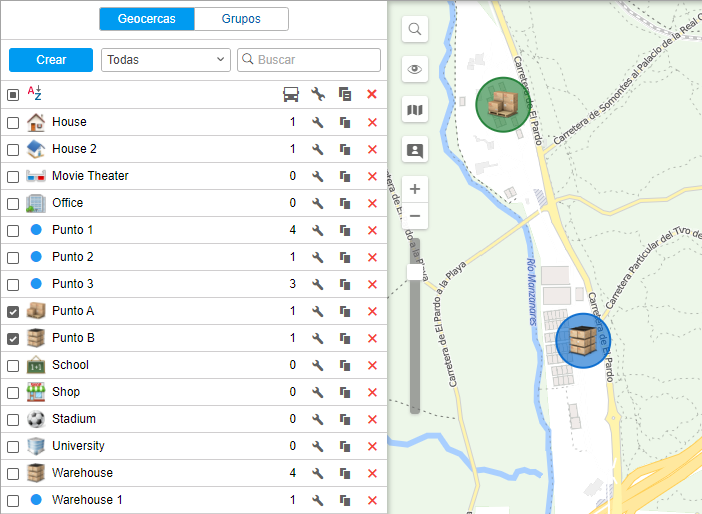This screenshot has height=514, width=702.
Task: Toggle the select-all header checkbox
Action: [13, 95]
